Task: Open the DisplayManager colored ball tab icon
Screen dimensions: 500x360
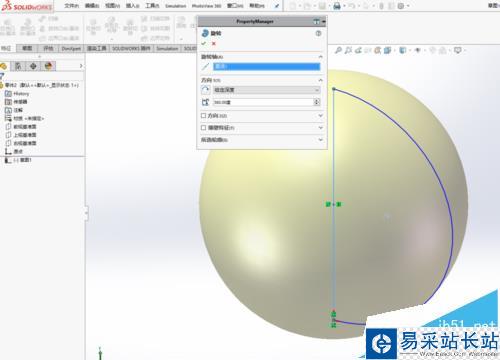Action: [x=48, y=66]
